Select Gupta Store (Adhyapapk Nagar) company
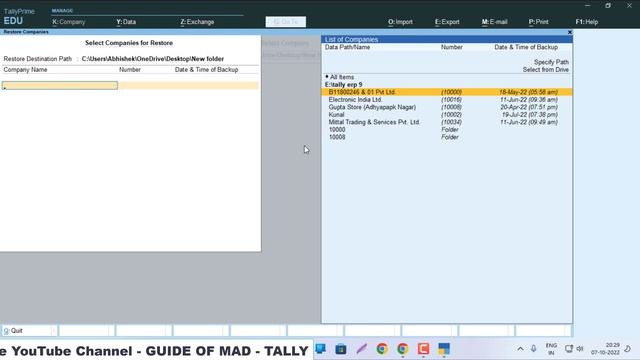This screenshot has height=360, width=640. [447, 107]
